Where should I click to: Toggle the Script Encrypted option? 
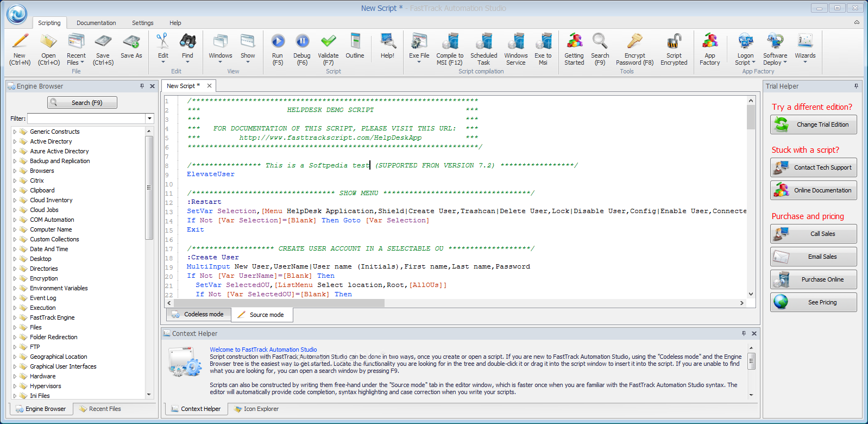coord(674,49)
